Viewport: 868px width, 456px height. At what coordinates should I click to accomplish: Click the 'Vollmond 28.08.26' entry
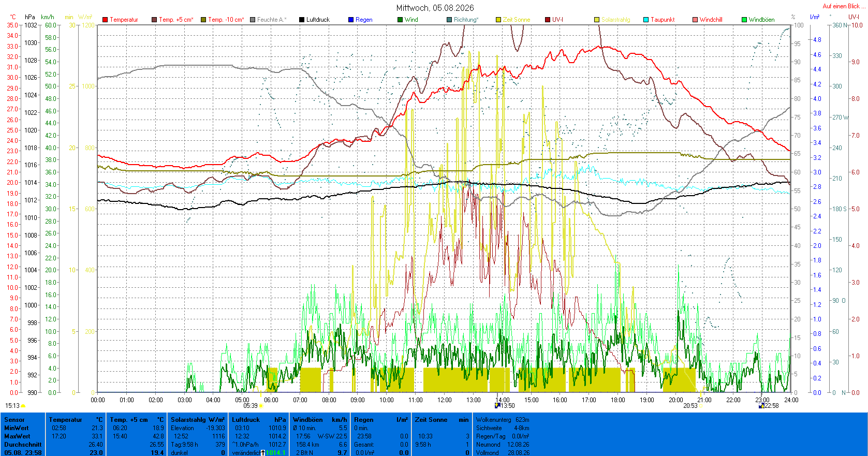pyautogui.click(x=503, y=453)
